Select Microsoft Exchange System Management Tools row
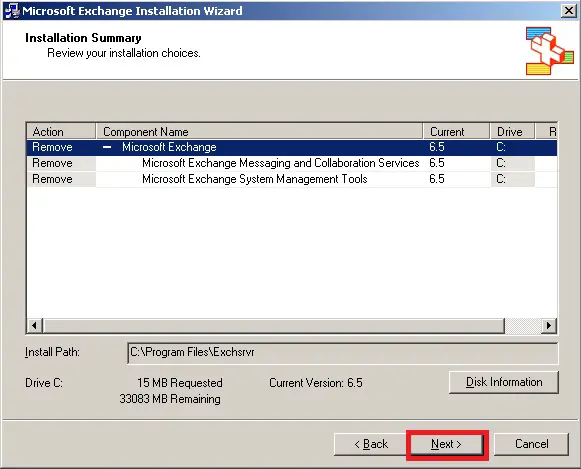 (x=292, y=179)
